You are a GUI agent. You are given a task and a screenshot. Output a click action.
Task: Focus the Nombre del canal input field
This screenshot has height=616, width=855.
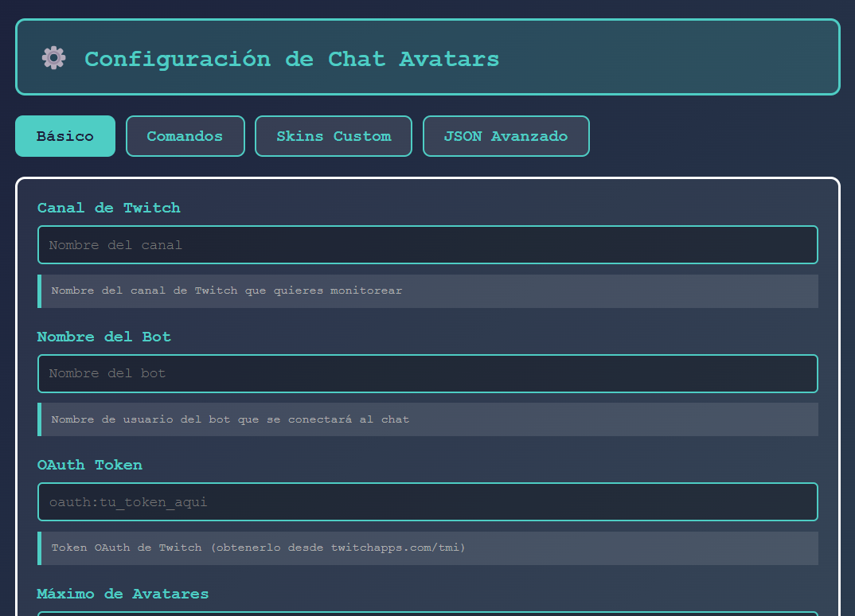click(x=427, y=245)
